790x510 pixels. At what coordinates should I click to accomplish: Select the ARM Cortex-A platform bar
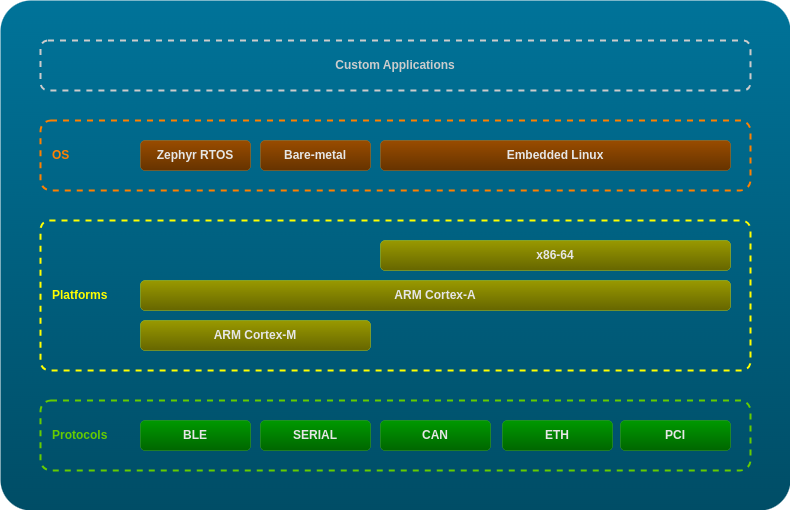pyautogui.click(x=435, y=295)
